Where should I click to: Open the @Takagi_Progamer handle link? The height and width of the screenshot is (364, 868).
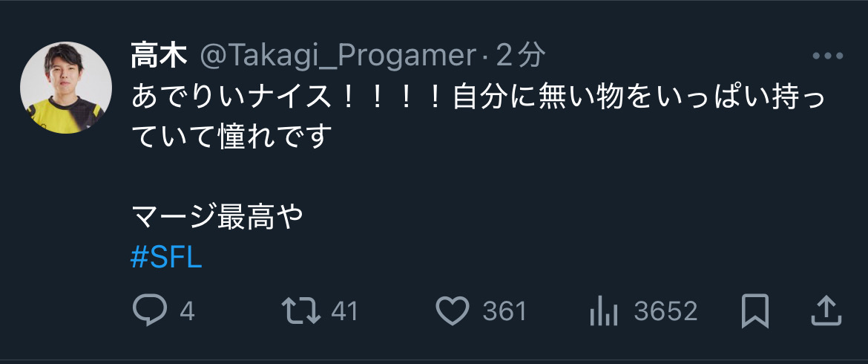click(338, 56)
